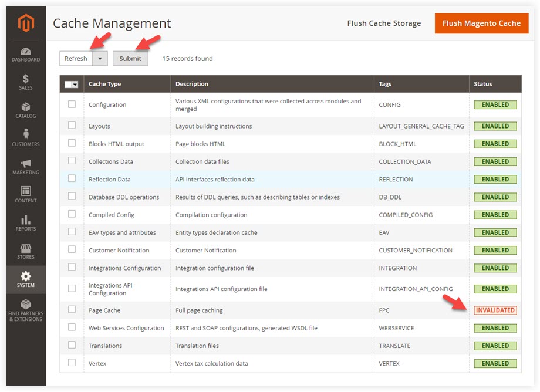The width and height of the screenshot is (540, 392).
Task: Click the 'Web Services Configuration' cell
Action: pyautogui.click(x=126, y=329)
